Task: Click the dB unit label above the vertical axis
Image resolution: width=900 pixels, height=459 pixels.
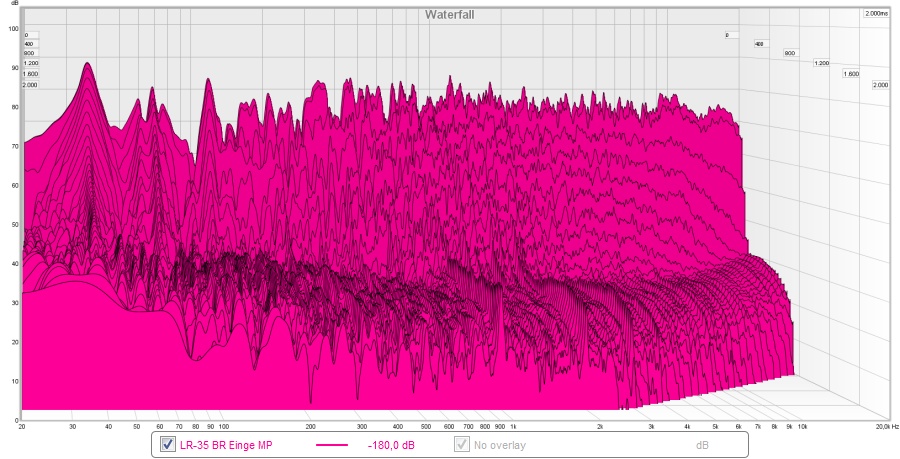Action: (14, 4)
